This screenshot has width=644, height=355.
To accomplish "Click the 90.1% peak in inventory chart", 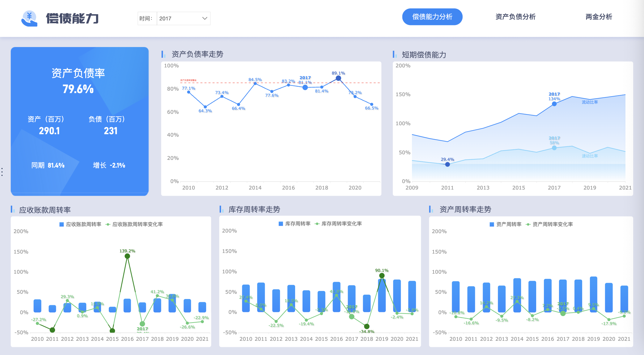I will pyautogui.click(x=382, y=276).
